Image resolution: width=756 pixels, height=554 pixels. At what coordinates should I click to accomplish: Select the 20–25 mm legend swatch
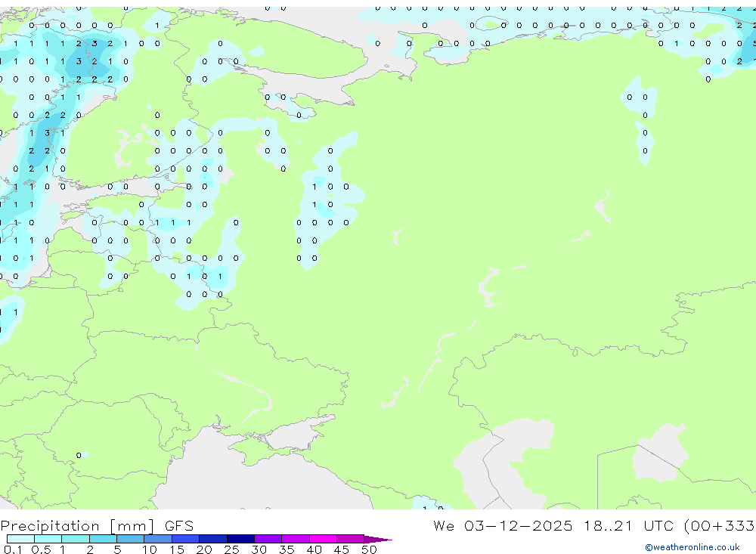pos(213,539)
